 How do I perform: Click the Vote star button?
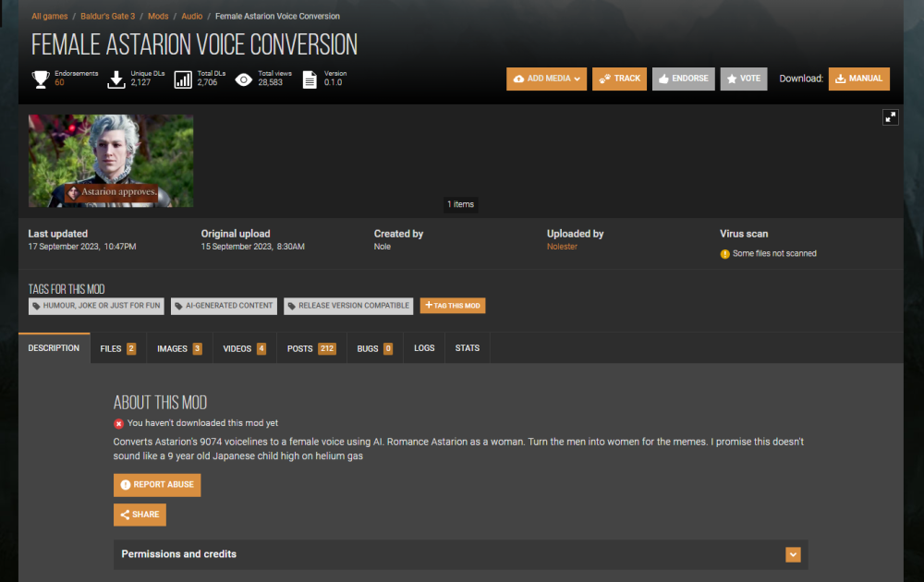tap(743, 79)
